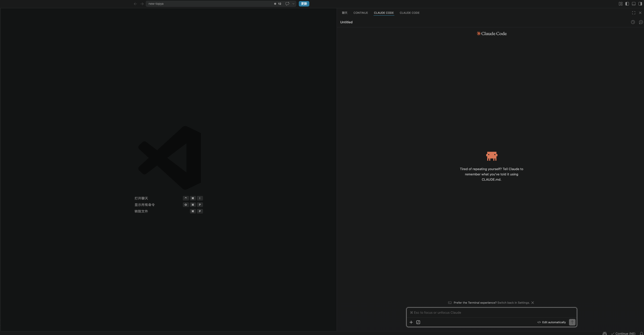Open slash commands menu icon
644x335 pixels.
(x=418, y=322)
